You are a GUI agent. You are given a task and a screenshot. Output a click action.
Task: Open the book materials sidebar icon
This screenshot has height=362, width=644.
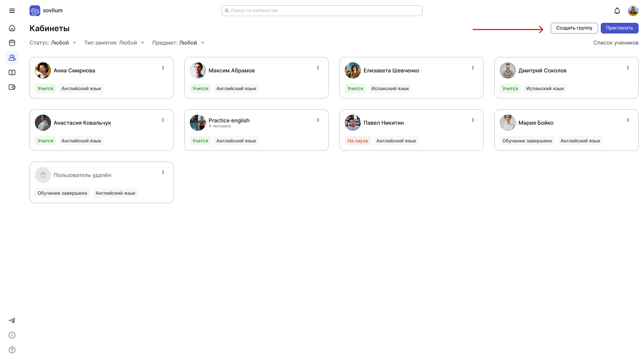click(x=12, y=72)
